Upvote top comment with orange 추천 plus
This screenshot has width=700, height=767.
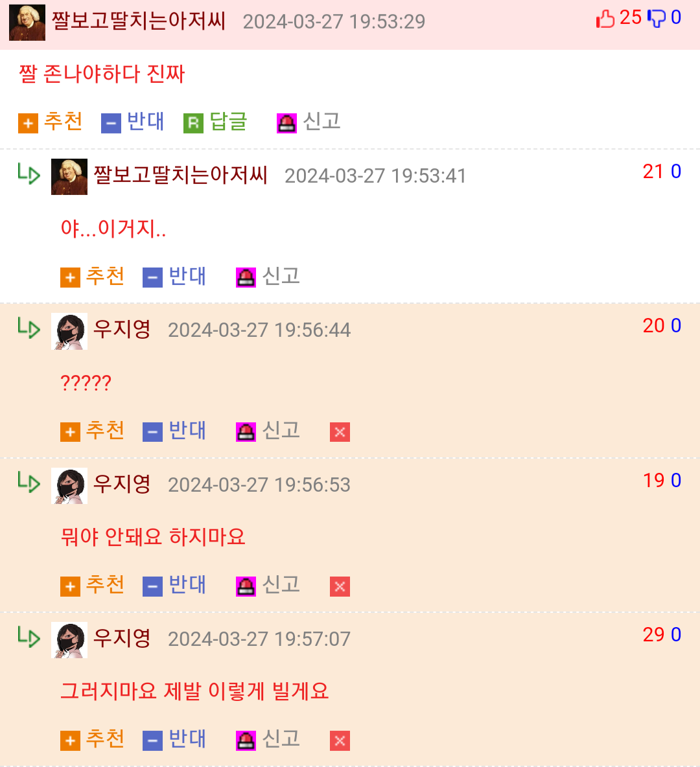tap(51, 122)
